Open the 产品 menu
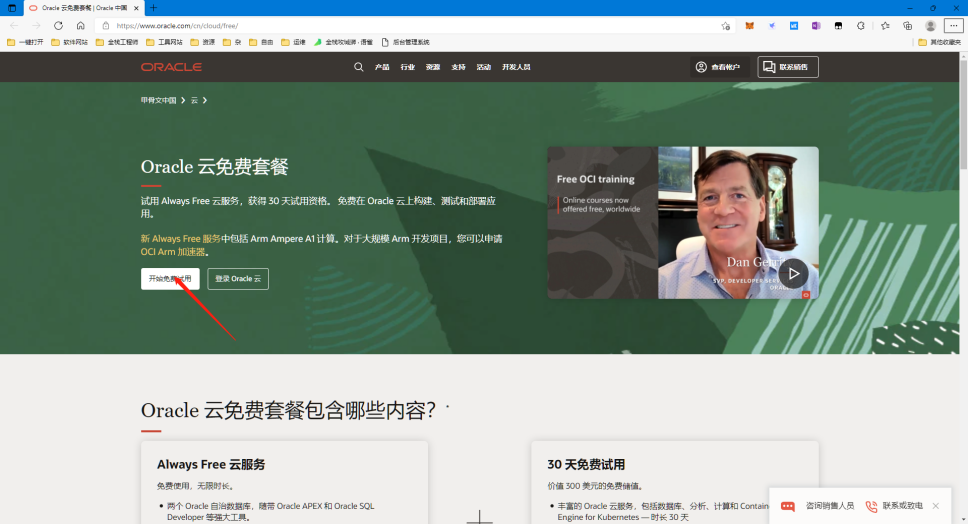This screenshot has width=968, height=524. 382,67
